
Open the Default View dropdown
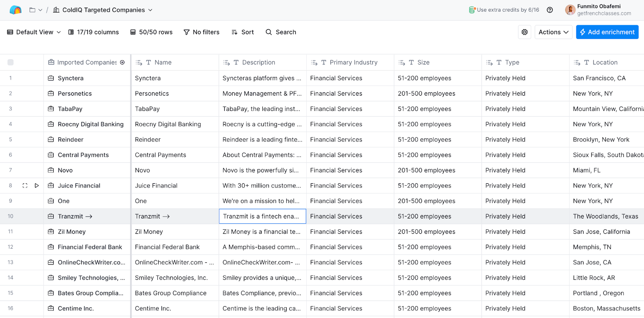point(34,32)
